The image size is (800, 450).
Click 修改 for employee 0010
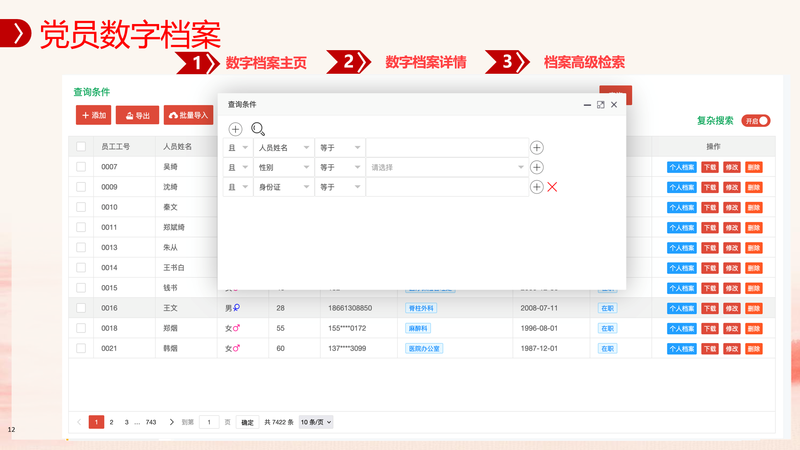[732, 208]
